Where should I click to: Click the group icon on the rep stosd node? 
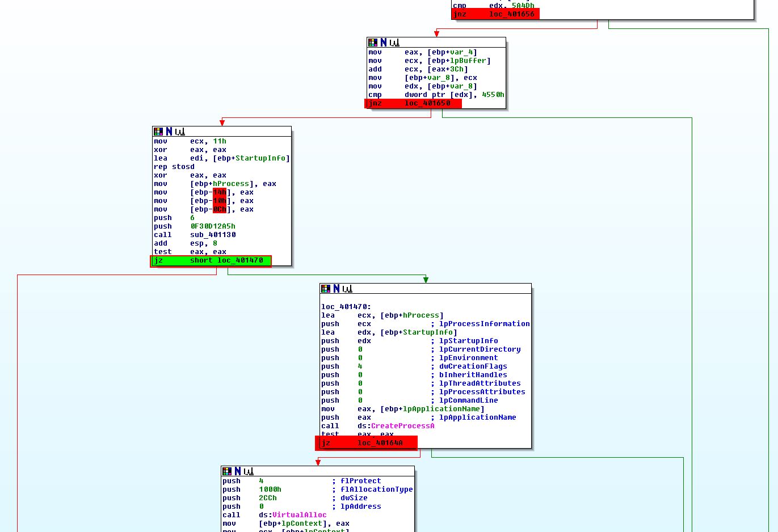point(180,132)
